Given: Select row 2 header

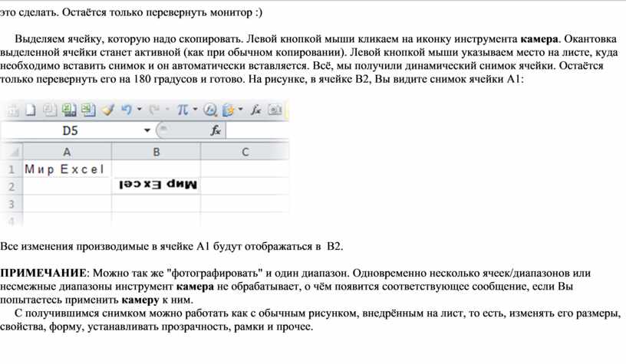Looking at the screenshot, I should 12,186.
